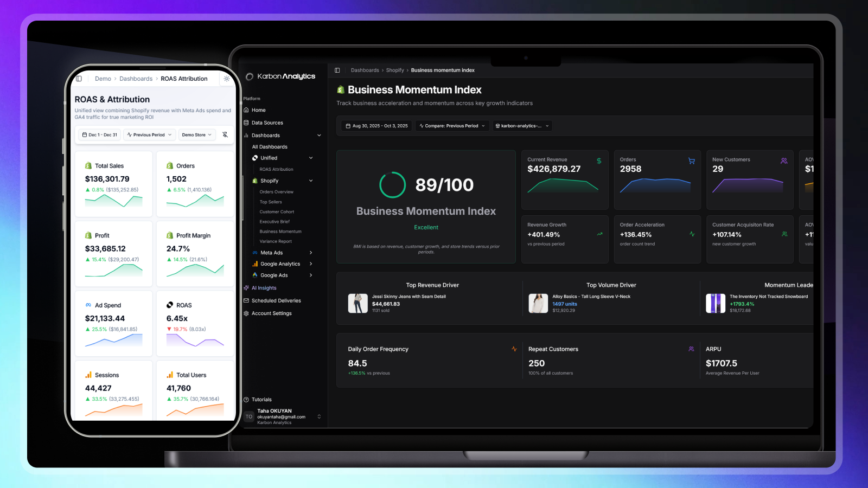This screenshot has width=868, height=488.
Task: Click the Dashboards breadcrumb link
Action: (365, 70)
